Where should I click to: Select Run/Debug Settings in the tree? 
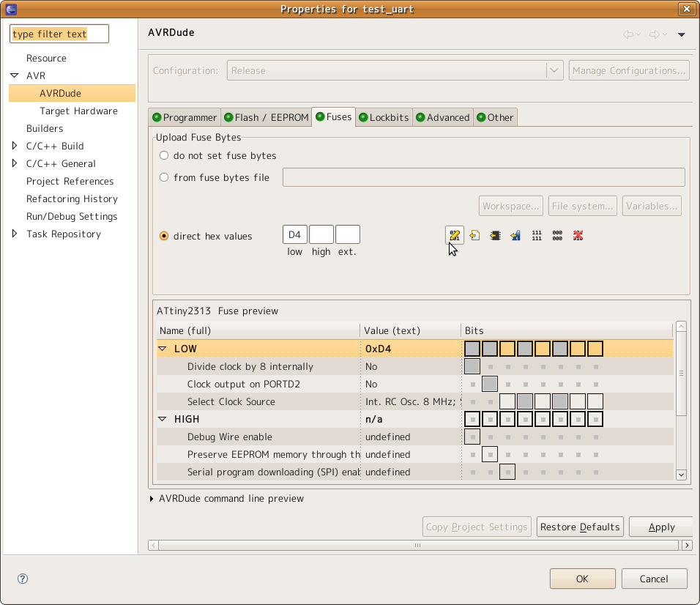coord(72,216)
